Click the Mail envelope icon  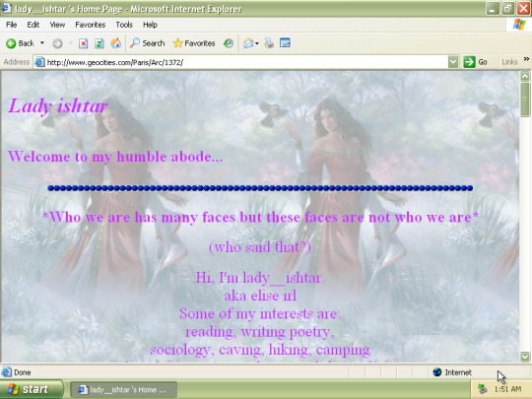248,43
